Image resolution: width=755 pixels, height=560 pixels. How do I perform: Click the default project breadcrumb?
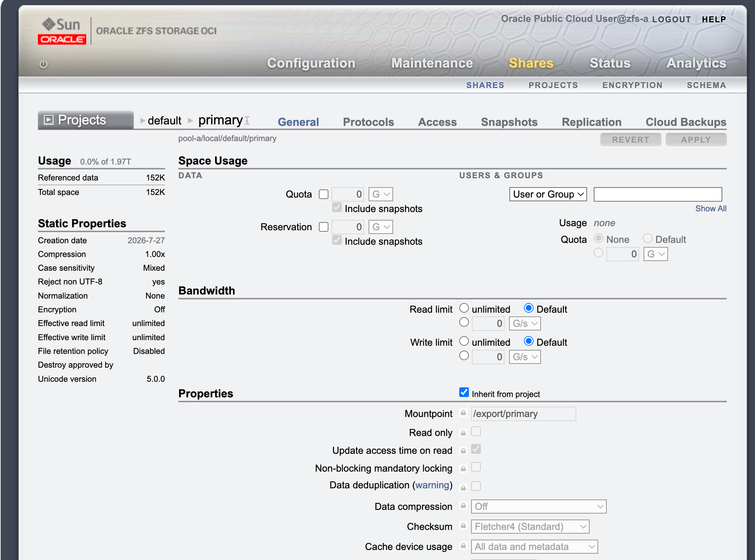(165, 120)
